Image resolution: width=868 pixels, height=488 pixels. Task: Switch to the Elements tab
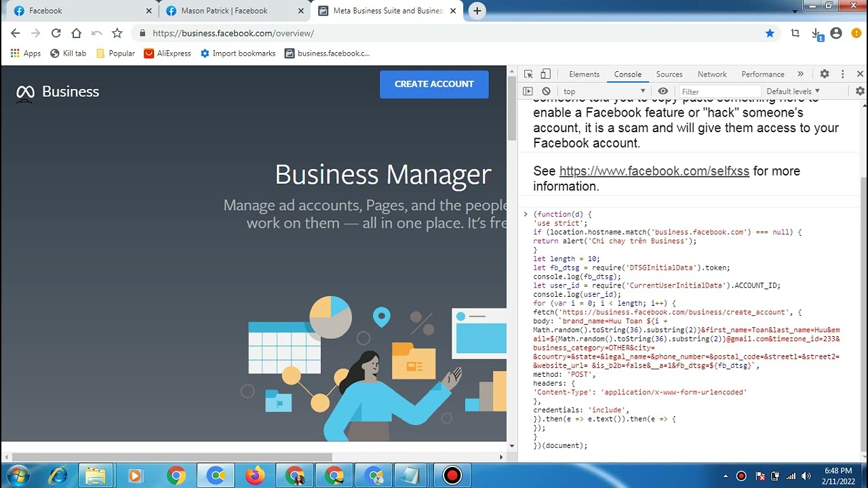pyautogui.click(x=584, y=74)
